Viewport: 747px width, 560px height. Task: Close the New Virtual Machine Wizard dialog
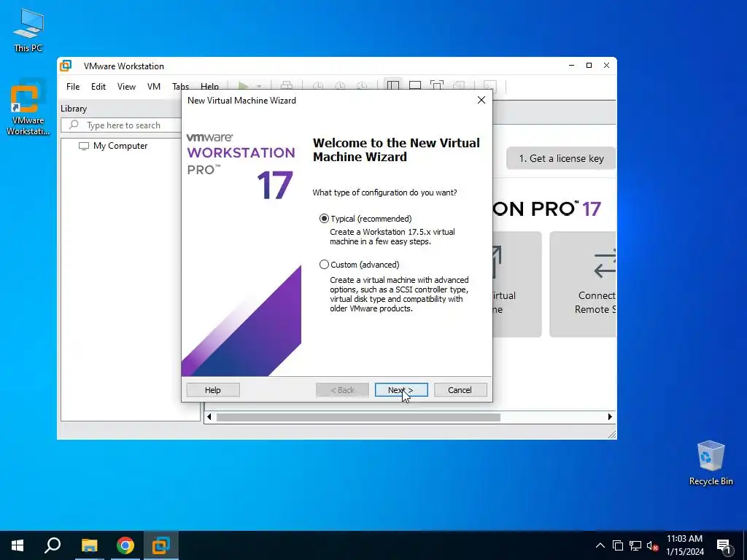pos(481,100)
